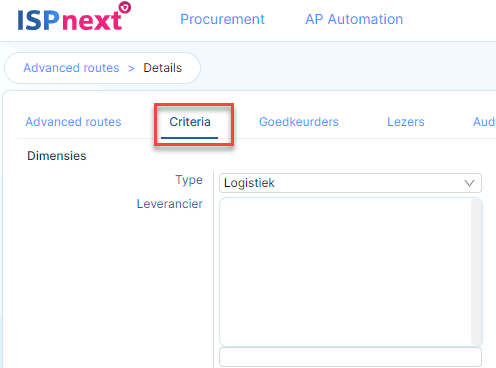Viewport: 496px width, 368px height.
Task: Click the Dimensies section heading
Action: pos(57,156)
